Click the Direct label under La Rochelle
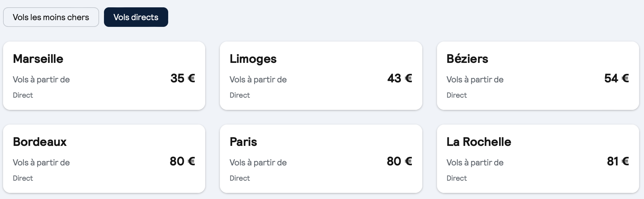 pos(457,178)
